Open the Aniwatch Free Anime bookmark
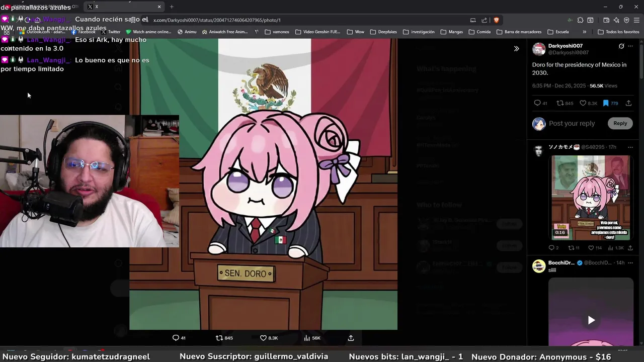644x362 pixels. point(224,32)
